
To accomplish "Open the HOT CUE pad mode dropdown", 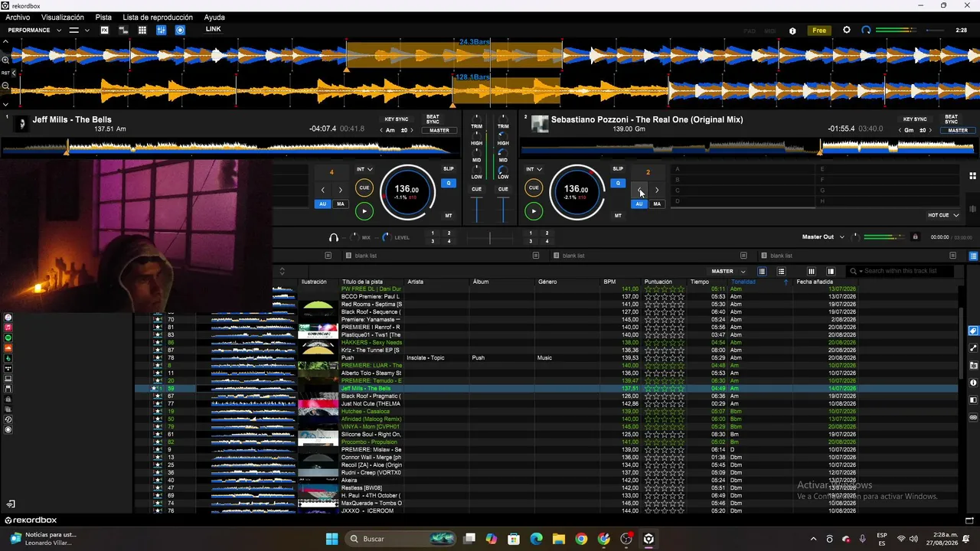I will [943, 215].
